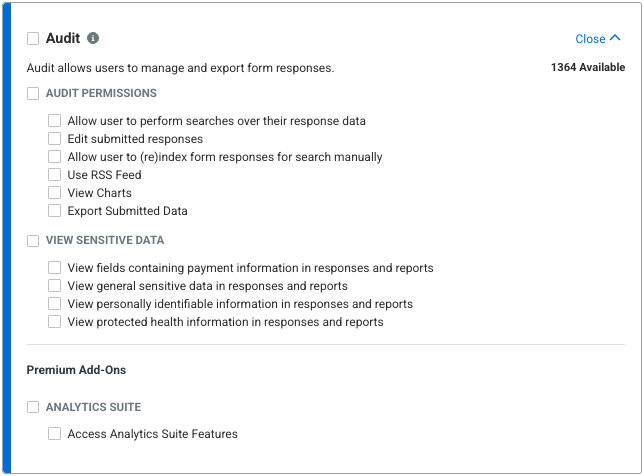644x476 pixels.
Task: Enable Edit submitted responses
Action: pyautogui.click(x=55, y=139)
